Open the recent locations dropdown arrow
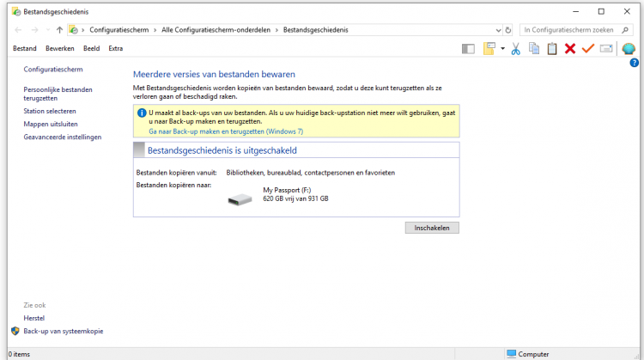Viewport: 644px width, 360px height. pos(46,29)
